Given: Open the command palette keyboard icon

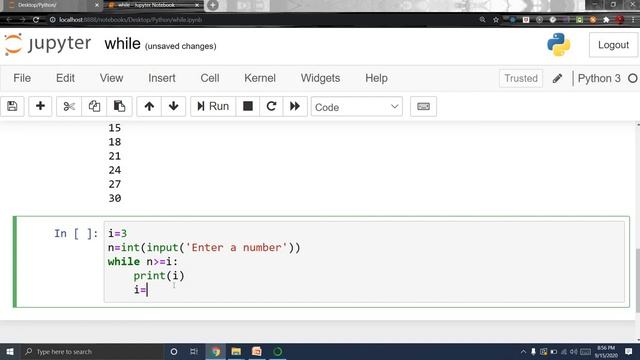Looking at the screenshot, I should point(423,107).
